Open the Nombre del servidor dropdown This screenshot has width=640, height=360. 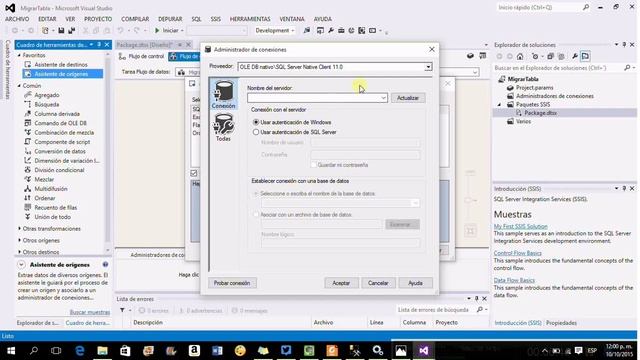pos(383,98)
